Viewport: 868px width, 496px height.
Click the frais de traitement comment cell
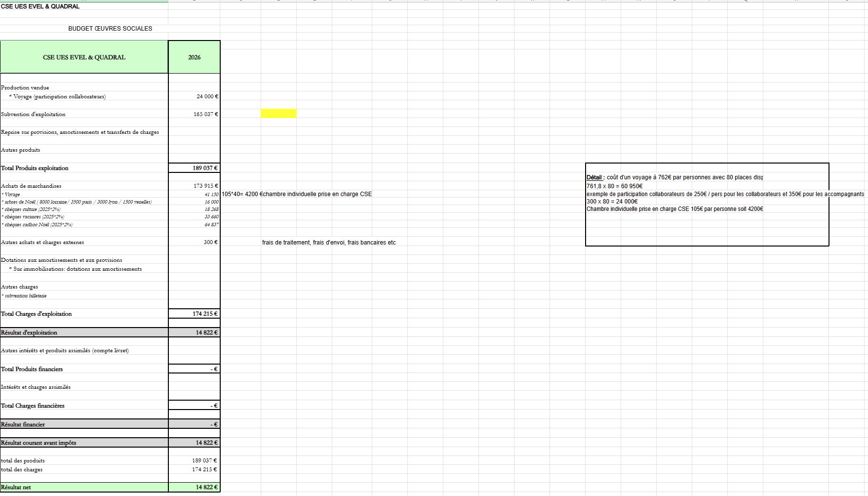(329, 243)
